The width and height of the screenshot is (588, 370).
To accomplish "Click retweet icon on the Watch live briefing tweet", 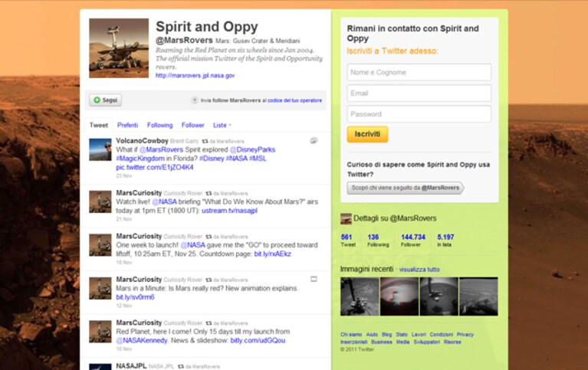I will (x=209, y=194).
